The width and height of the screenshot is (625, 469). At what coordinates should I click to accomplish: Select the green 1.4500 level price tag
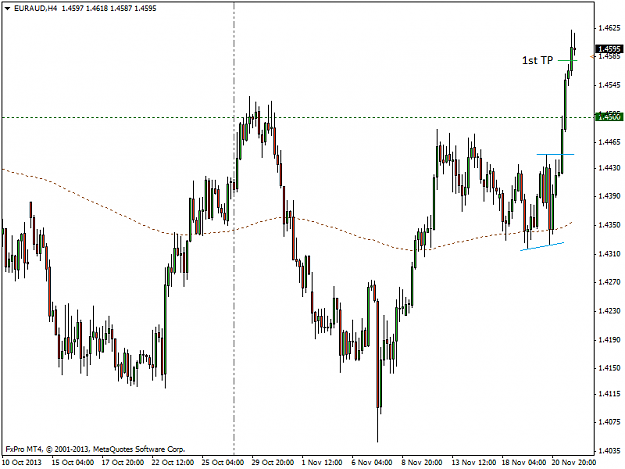(x=609, y=117)
